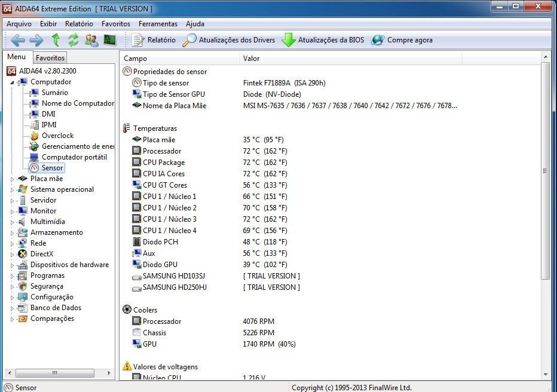The width and height of the screenshot is (557, 392).
Task: Click the Diodo PCH chip icon
Action: tap(136, 242)
